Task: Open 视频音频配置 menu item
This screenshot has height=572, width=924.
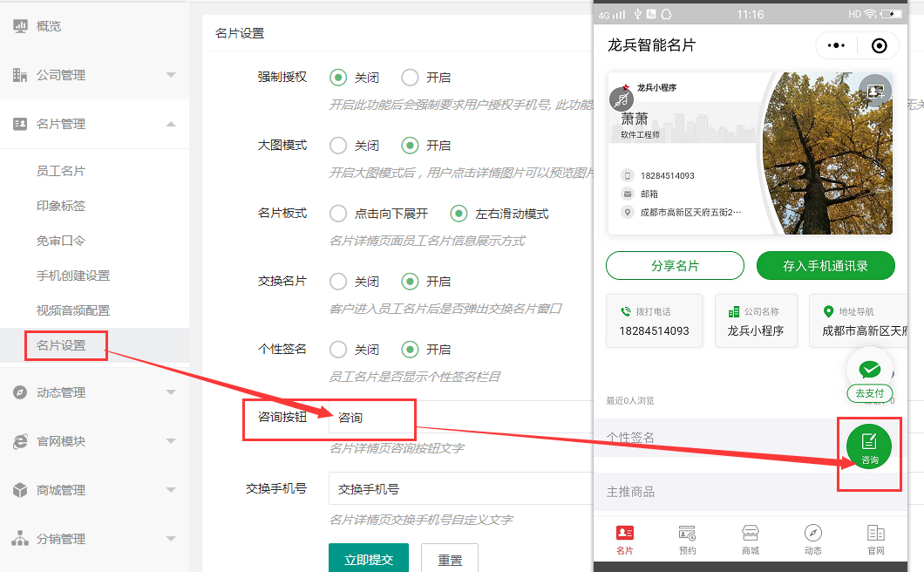Action: (73, 310)
